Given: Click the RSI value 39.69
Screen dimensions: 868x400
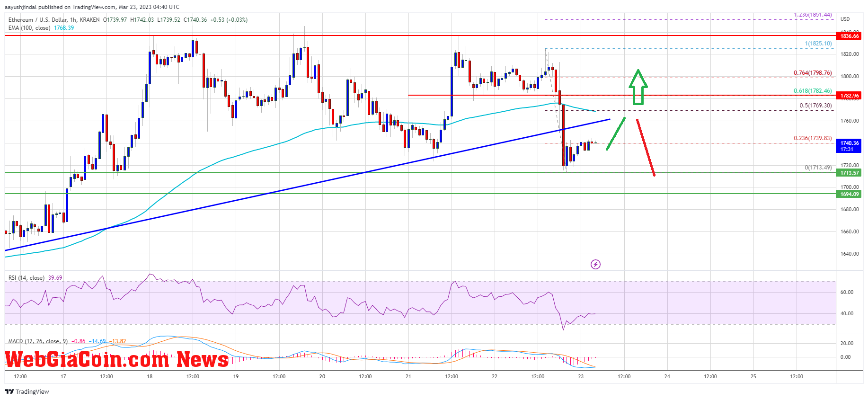Looking at the screenshot, I should pyautogui.click(x=55, y=278).
